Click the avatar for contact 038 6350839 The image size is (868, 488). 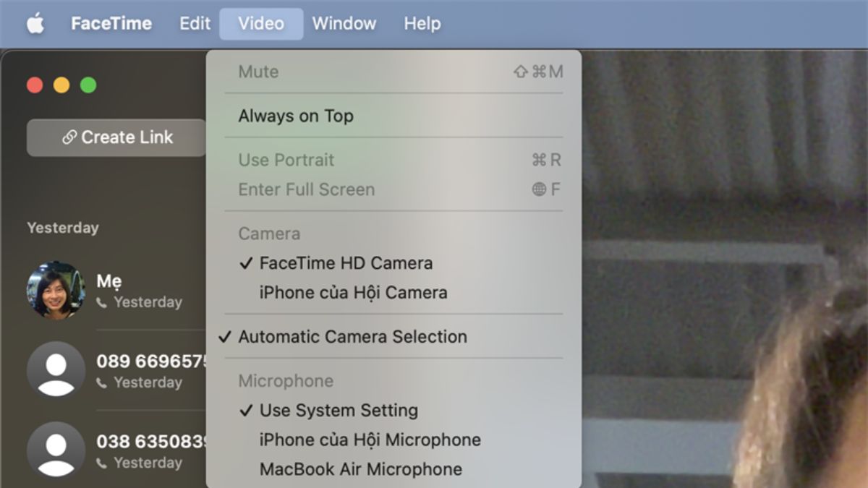pyautogui.click(x=56, y=450)
